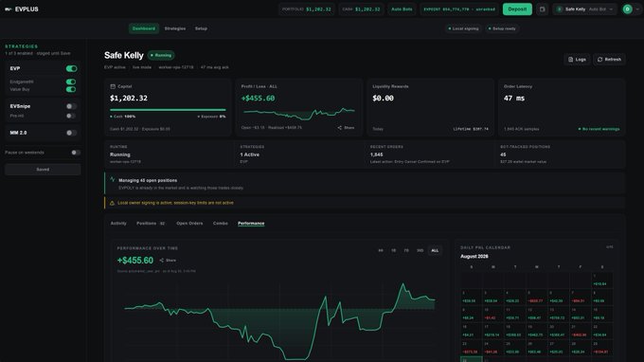Switch to the Dashboard tab
The height and width of the screenshot is (362, 644).
pyautogui.click(x=144, y=28)
